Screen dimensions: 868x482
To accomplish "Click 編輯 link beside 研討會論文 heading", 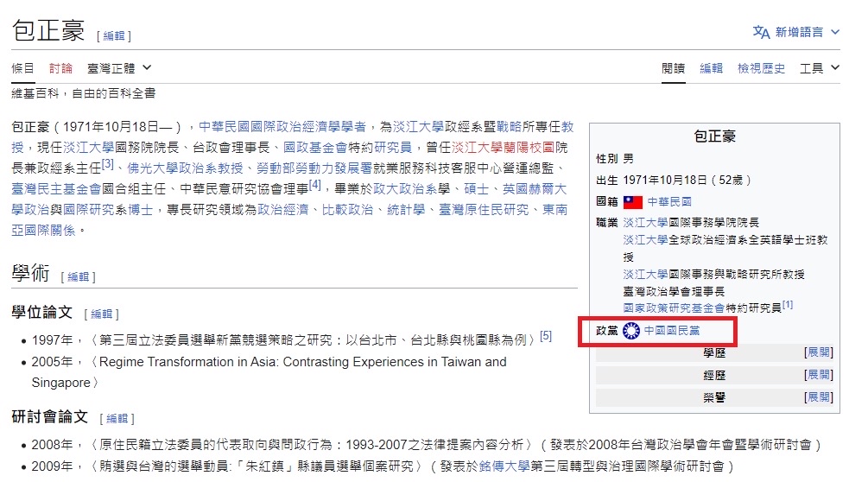I will (x=117, y=418).
